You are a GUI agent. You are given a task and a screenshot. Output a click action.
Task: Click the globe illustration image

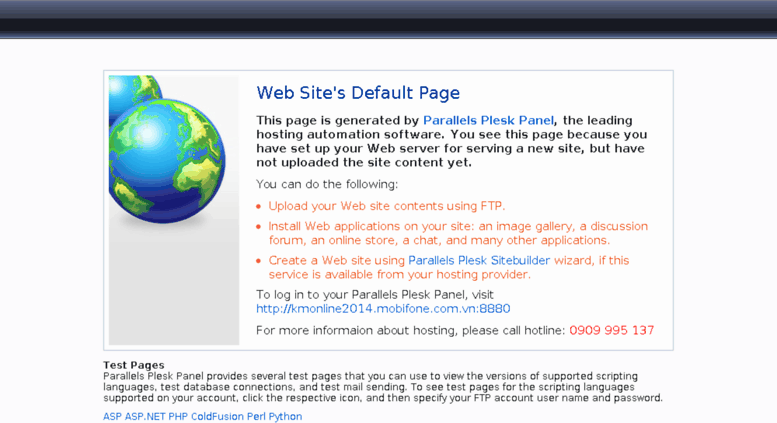coord(174,210)
